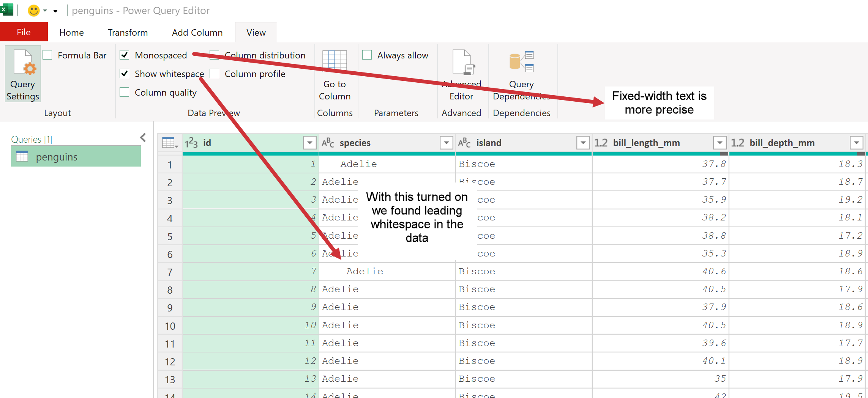The width and height of the screenshot is (868, 398).
Task: Open the Add Column tab
Action: coord(197,33)
